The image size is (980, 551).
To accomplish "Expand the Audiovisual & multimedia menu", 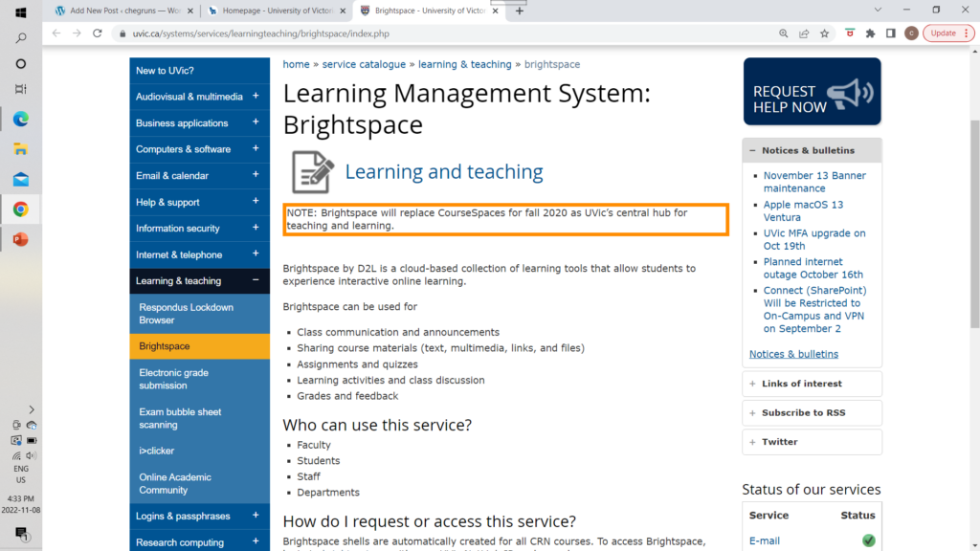I will [x=256, y=97].
